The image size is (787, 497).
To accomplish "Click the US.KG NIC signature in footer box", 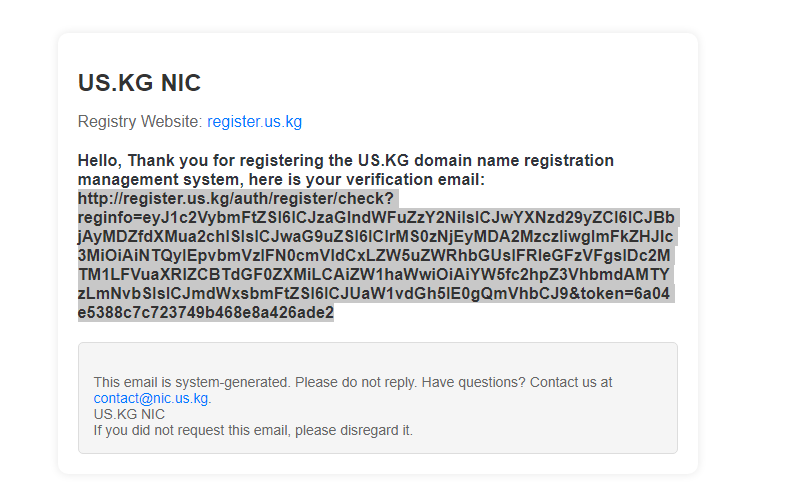I will click(129, 414).
